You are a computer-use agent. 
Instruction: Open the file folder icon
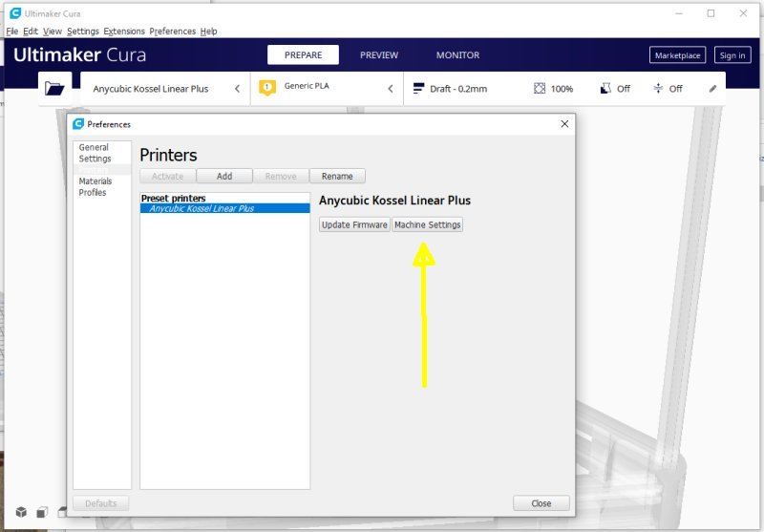click(x=54, y=88)
